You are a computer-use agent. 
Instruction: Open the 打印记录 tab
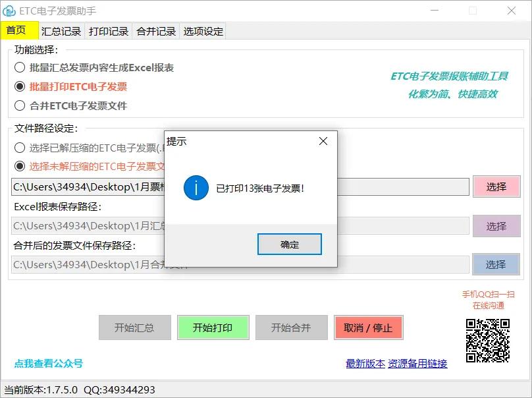click(109, 31)
